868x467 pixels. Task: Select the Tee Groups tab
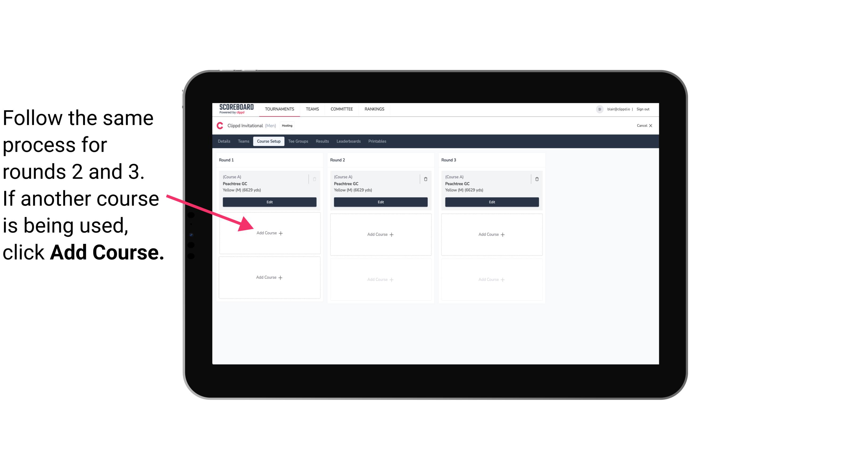(298, 141)
